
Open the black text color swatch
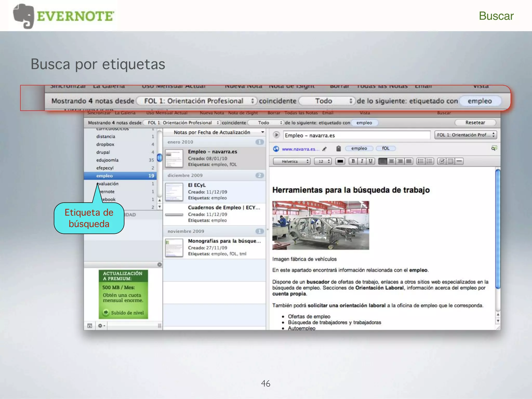pyautogui.click(x=340, y=161)
